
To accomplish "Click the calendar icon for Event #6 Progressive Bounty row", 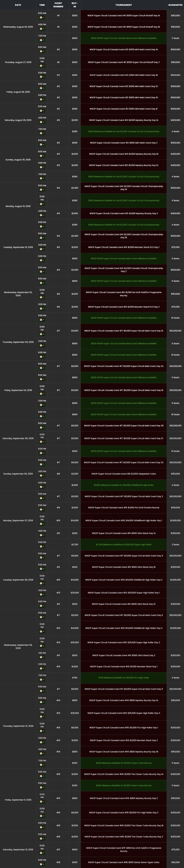I will [41, 297].
